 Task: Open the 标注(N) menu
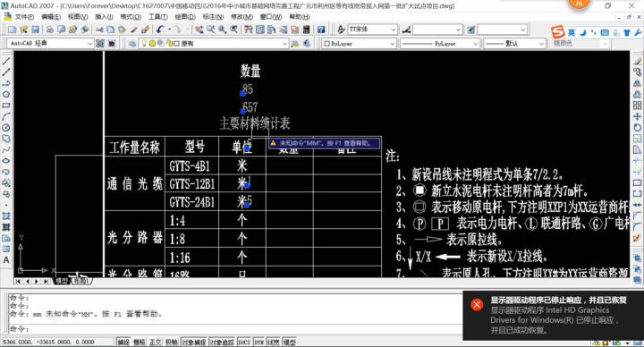(x=213, y=17)
